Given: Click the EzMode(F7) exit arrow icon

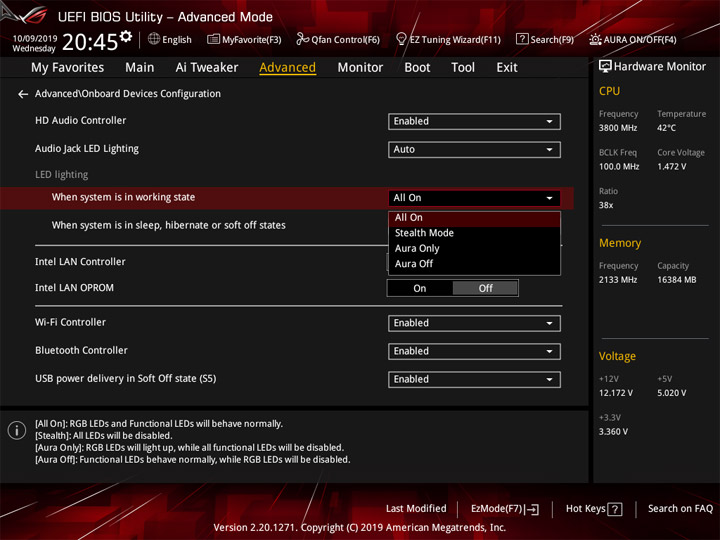Looking at the screenshot, I should 532,509.
